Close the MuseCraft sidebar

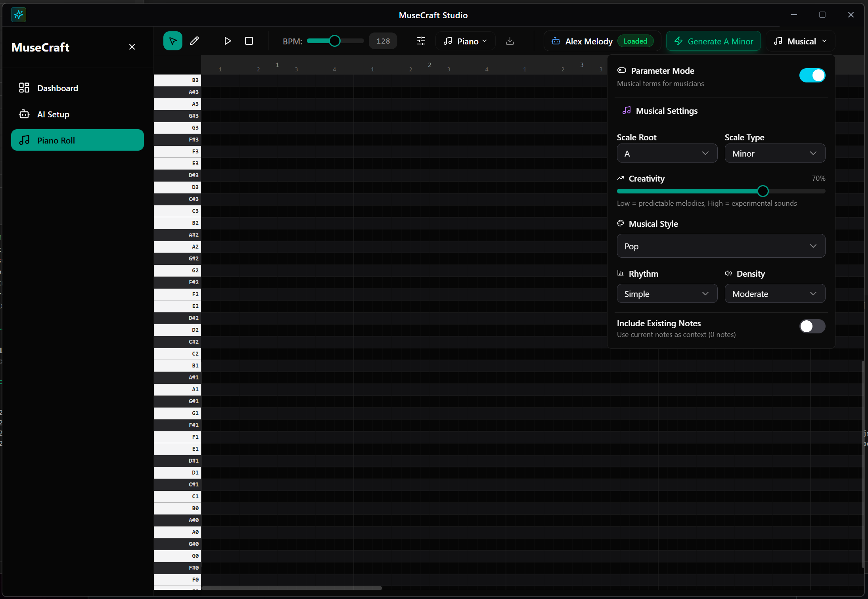132,47
